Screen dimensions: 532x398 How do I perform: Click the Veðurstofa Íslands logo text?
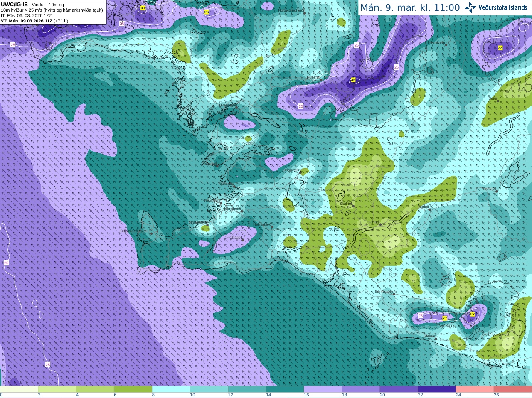pos(503,7)
